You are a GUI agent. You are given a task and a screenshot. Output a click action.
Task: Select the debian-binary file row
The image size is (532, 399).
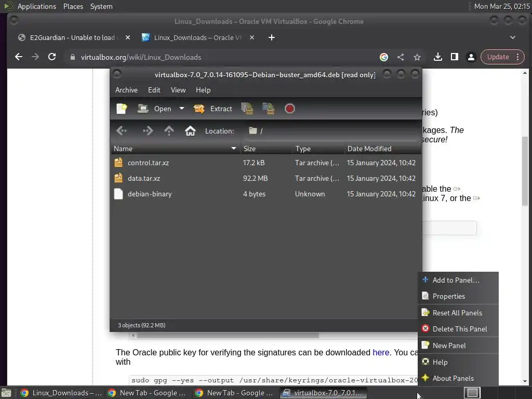coord(265,194)
